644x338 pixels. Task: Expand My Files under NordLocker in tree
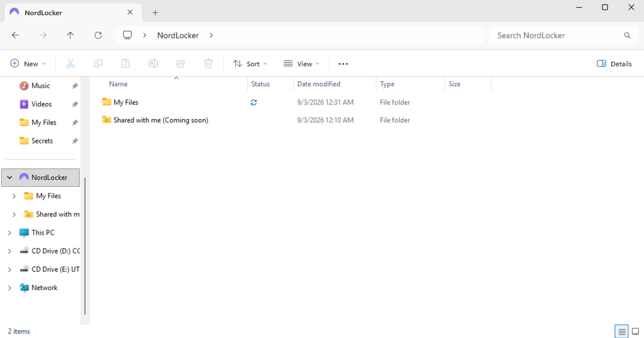(x=14, y=196)
